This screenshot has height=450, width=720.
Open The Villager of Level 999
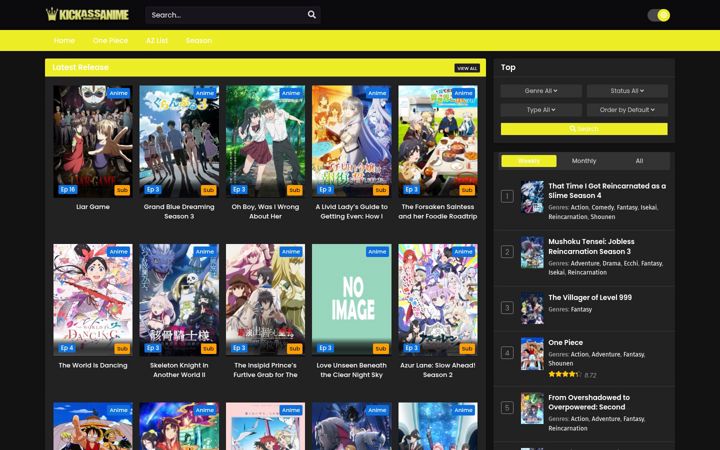click(590, 298)
